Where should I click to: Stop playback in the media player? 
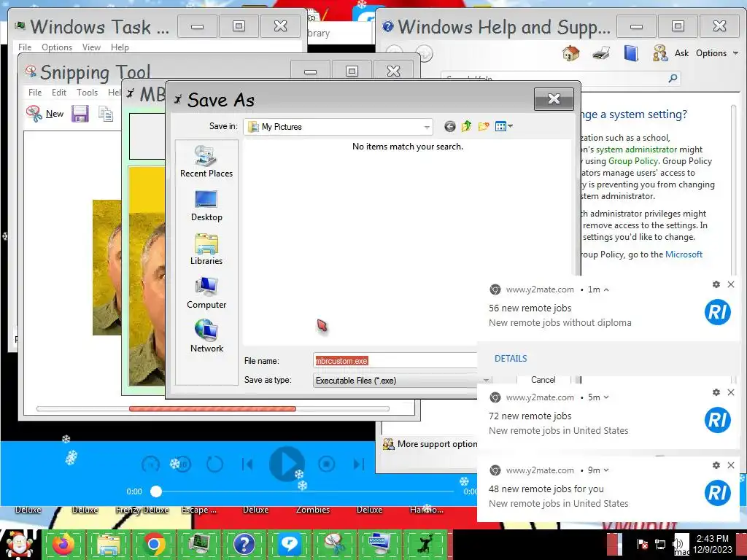[326, 464]
